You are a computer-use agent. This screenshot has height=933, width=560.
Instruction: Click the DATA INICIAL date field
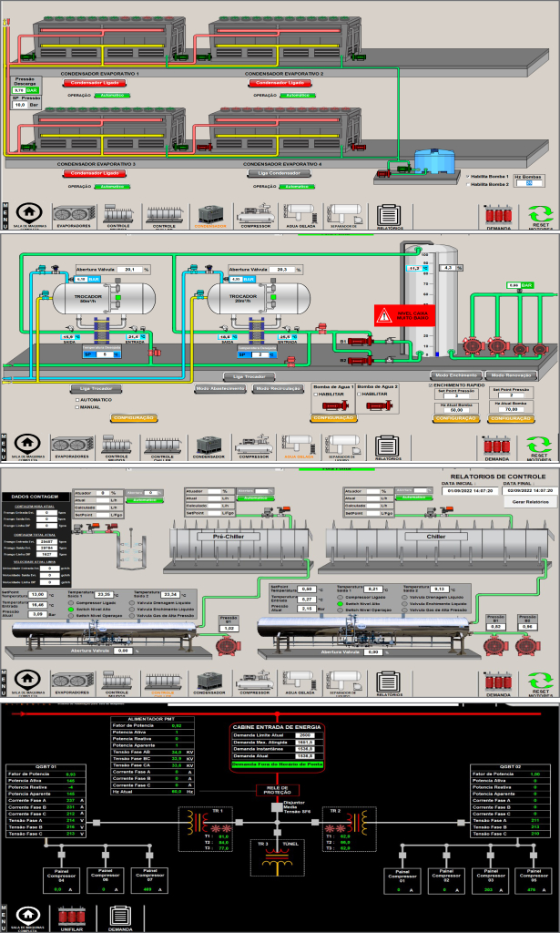tap(470, 491)
